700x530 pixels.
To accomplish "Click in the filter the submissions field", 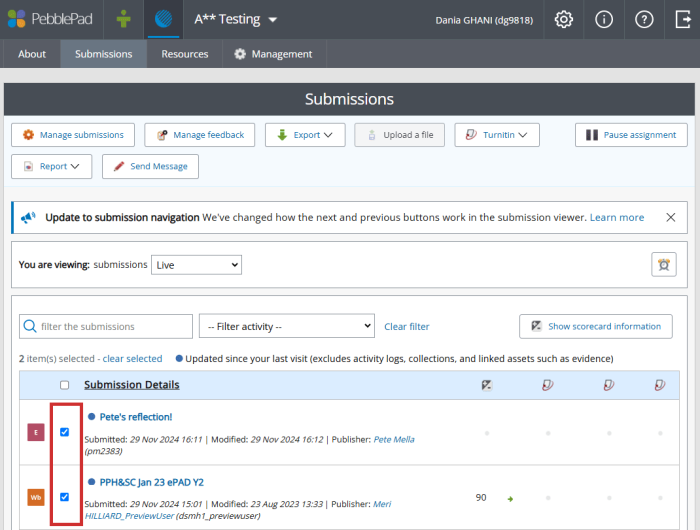I will pos(106,326).
